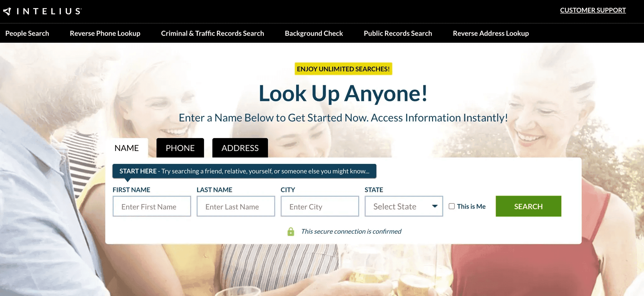Open Reverse Phone Lookup menu item
Viewport: 644px width, 296px height.
click(x=105, y=33)
